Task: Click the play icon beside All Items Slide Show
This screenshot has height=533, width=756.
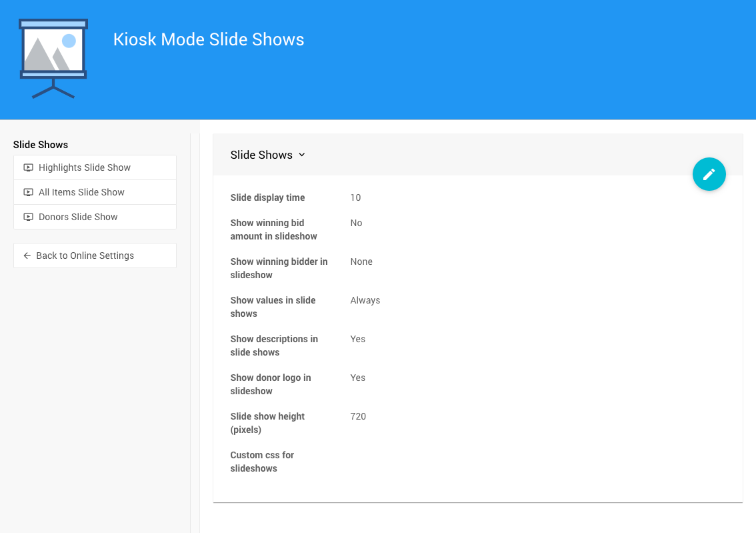Action: pos(28,192)
